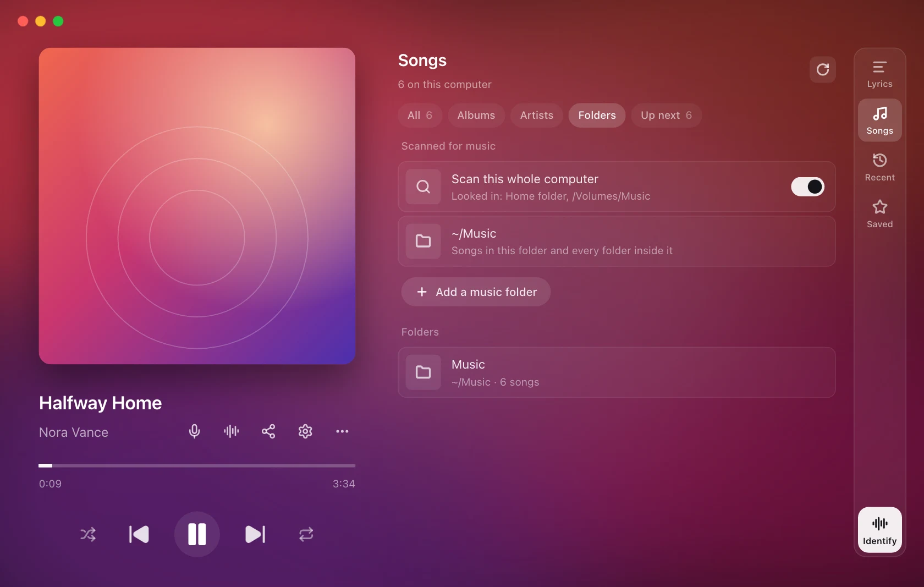This screenshot has width=924, height=587.
Task: Switch to the Albums tab
Action: tap(476, 116)
